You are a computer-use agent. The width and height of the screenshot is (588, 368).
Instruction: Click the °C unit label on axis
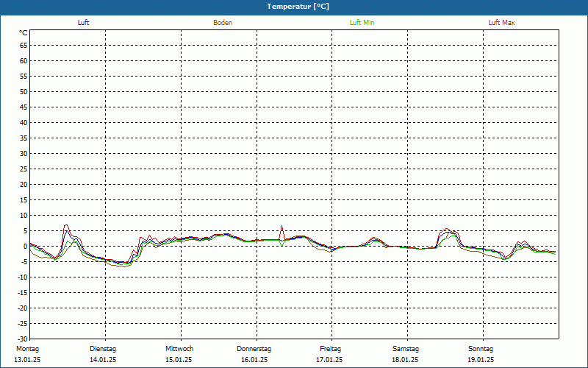(x=24, y=33)
